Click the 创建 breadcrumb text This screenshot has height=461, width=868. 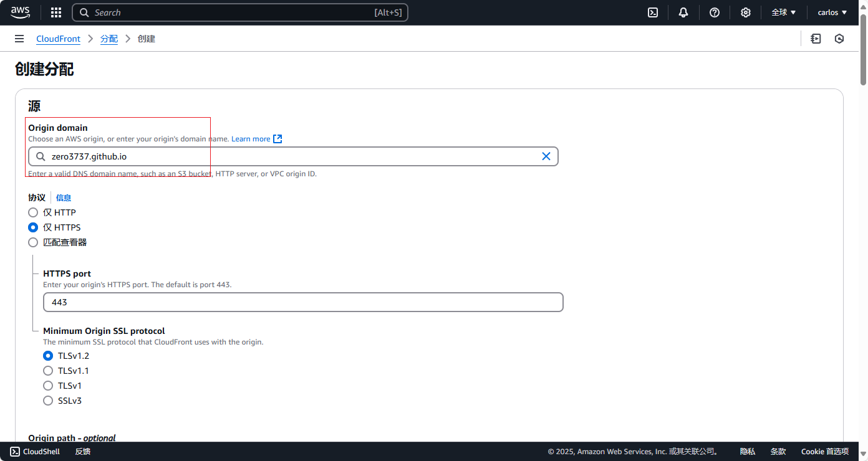147,39
